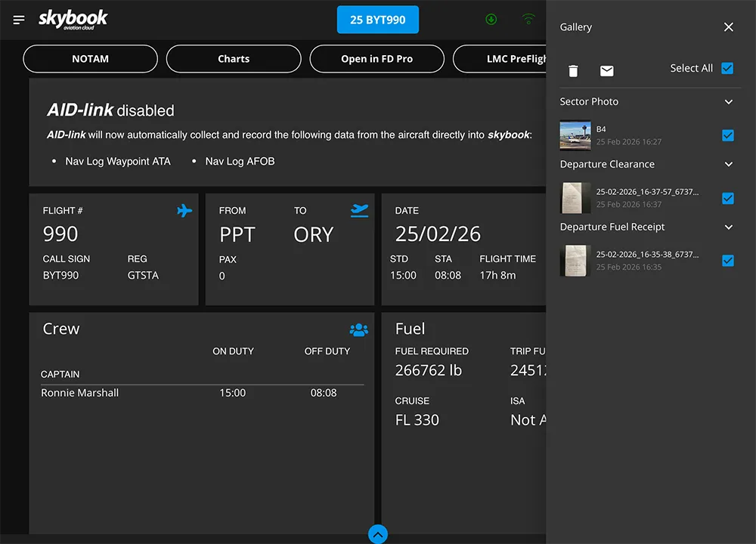Viewport: 756px width, 544px height.
Task: Click the green Wi-Fi connectivity icon
Action: point(528,20)
